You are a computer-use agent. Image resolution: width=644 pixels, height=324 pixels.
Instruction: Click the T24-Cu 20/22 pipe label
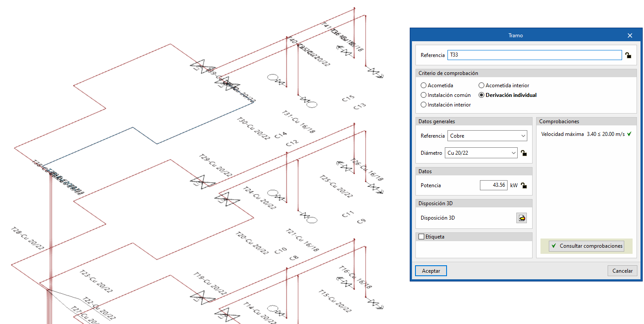click(260, 198)
